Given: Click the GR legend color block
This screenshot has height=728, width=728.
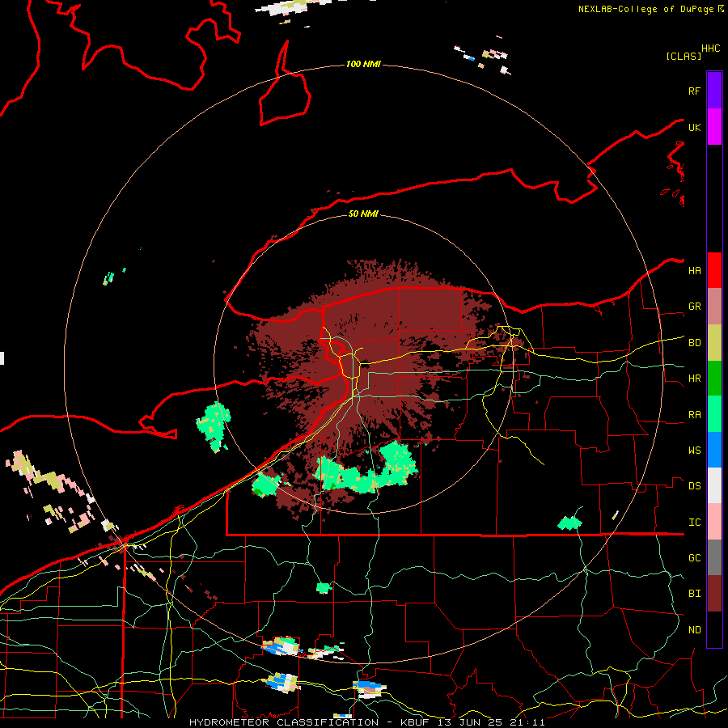Looking at the screenshot, I should point(714,307).
